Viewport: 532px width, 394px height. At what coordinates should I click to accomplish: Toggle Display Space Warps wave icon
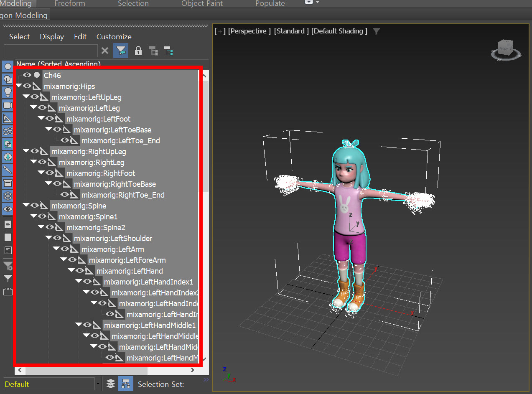pos(8,131)
